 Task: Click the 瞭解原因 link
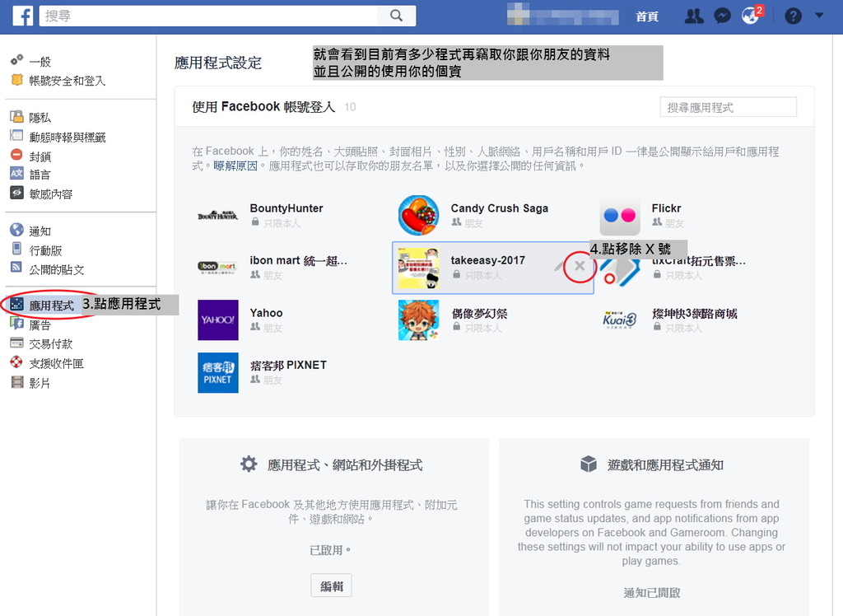pos(235,166)
